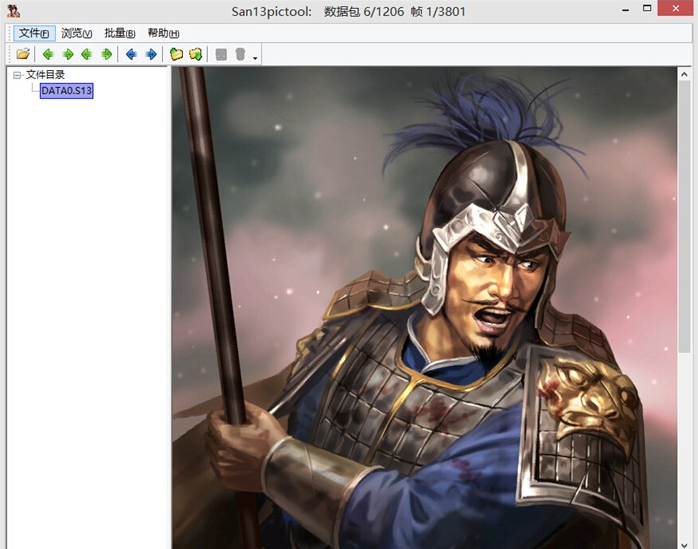Click the open-folder toolbar icon

[23, 54]
